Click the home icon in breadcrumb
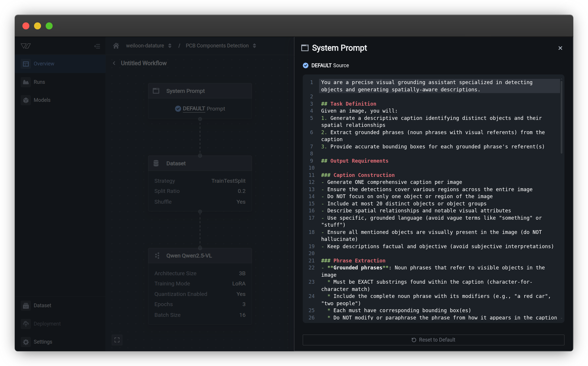This screenshot has width=588, height=366. 116,46
